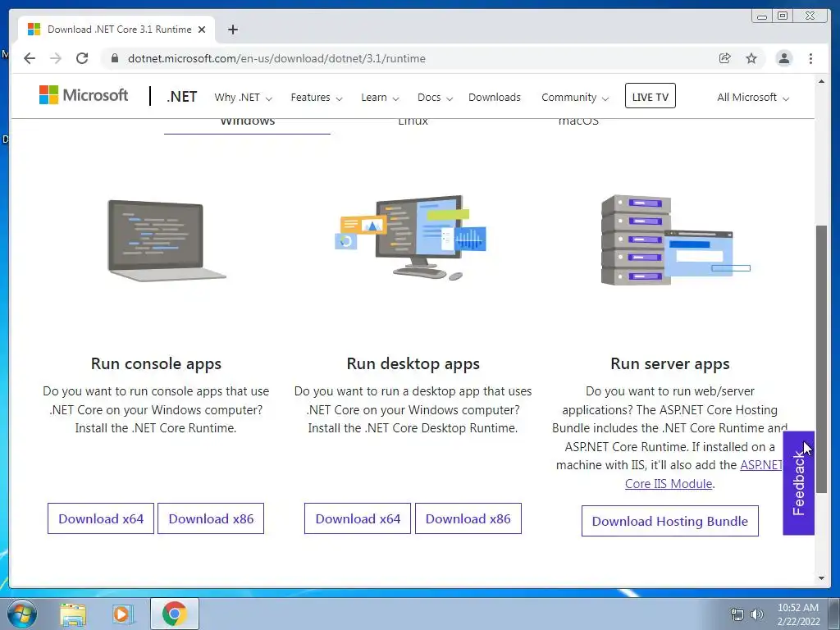Click the page vertical scrollbar thumb

[x=821, y=359]
